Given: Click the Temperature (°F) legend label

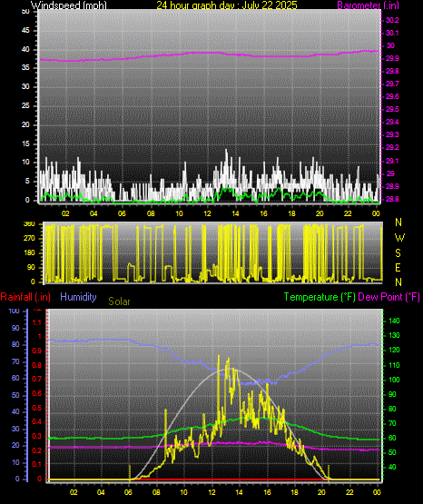Looking at the screenshot, I should point(320,297).
